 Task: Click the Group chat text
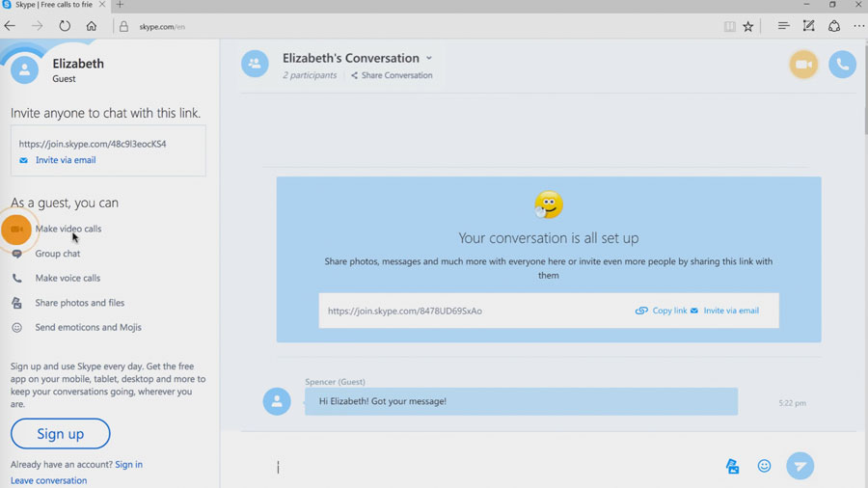coord(58,254)
